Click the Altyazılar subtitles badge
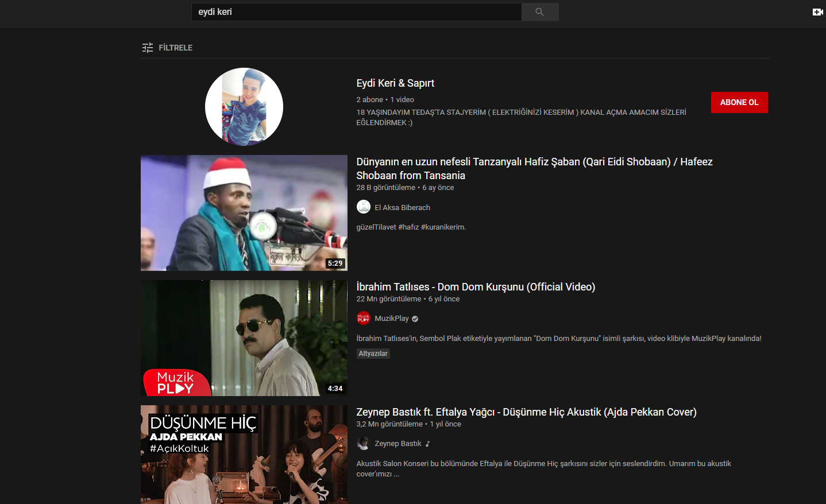The image size is (826, 504). [373, 354]
